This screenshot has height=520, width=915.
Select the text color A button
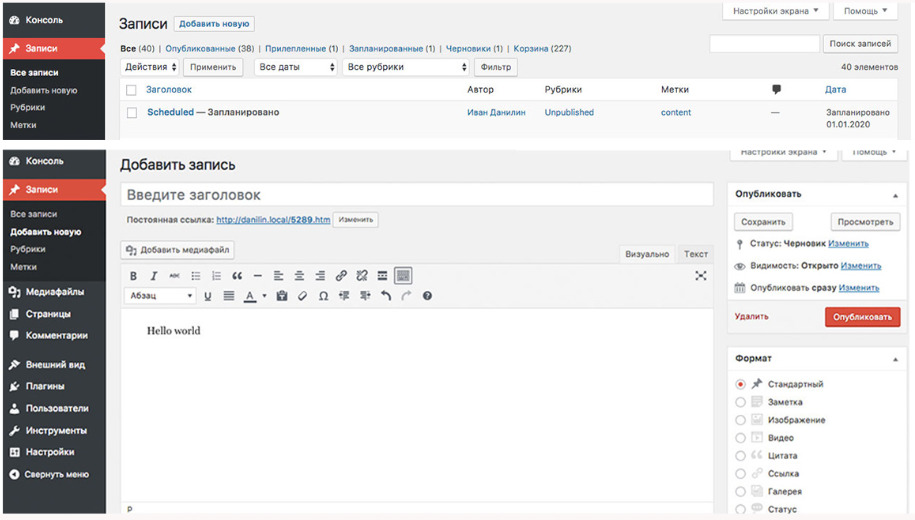[250, 296]
